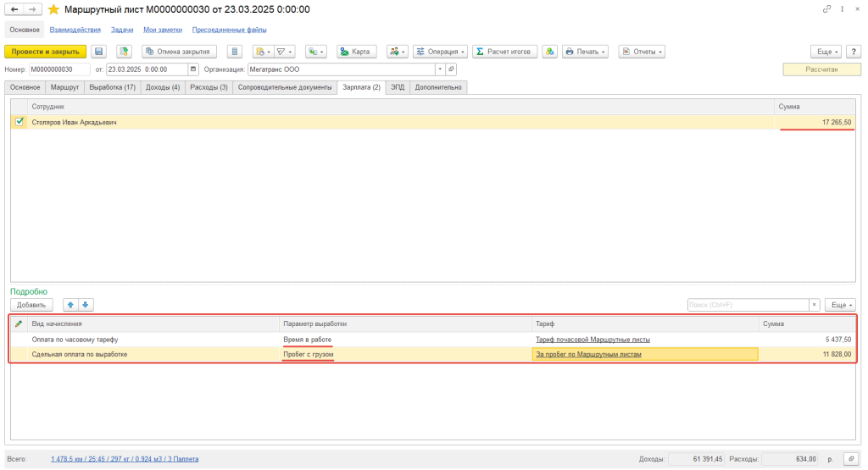Uncheck employee Столяров Иван Аркадьевич checkbox

coord(20,122)
